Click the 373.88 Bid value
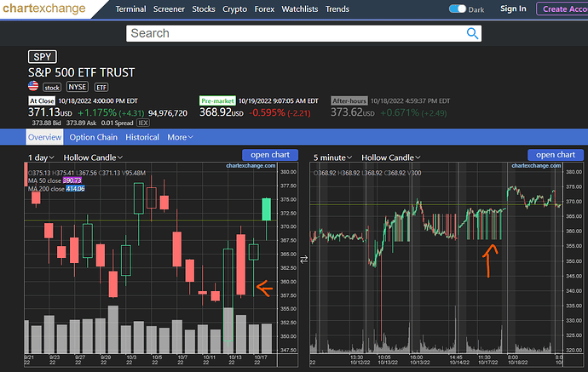The height and width of the screenshot is (372, 588). (x=47, y=123)
